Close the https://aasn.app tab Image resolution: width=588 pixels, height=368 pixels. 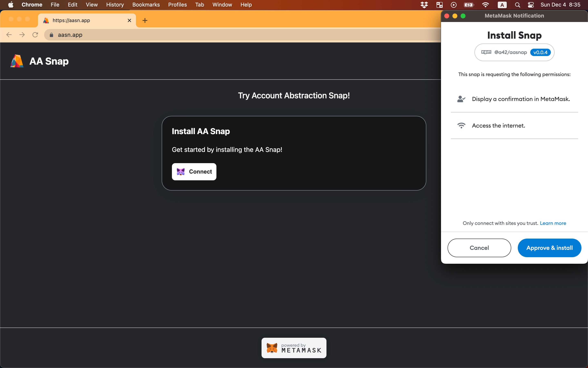(129, 20)
